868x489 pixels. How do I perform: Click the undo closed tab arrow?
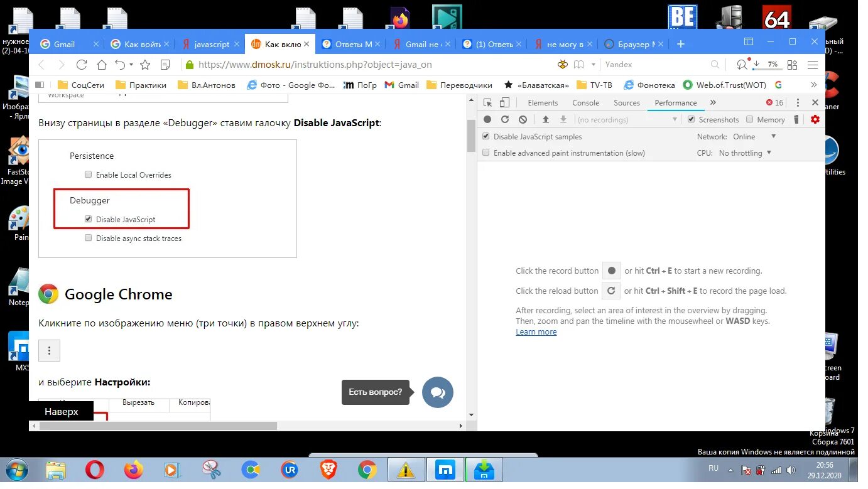pos(120,65)
